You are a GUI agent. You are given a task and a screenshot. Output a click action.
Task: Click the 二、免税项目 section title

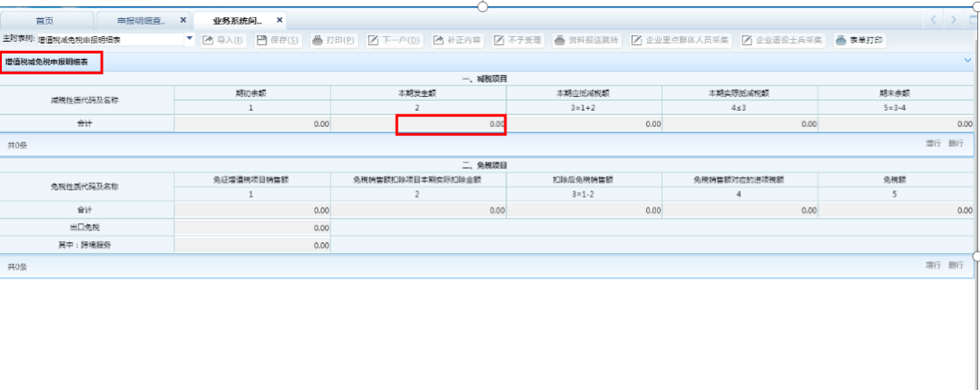(485, 166)
